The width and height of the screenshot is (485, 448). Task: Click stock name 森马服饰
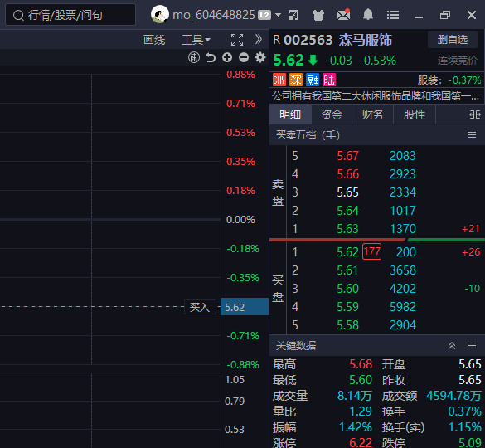click(366, 40)
